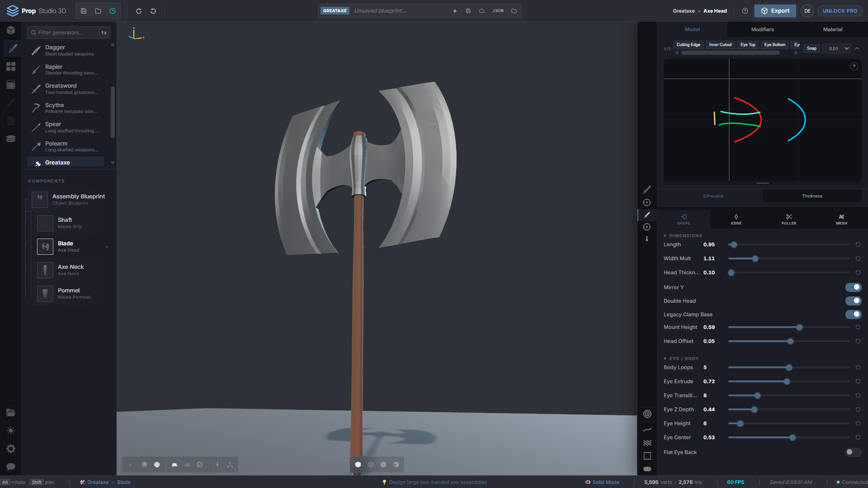868x488 pixels.
Task: Open the snap value 0.01 dropdown
Action: 837,48
